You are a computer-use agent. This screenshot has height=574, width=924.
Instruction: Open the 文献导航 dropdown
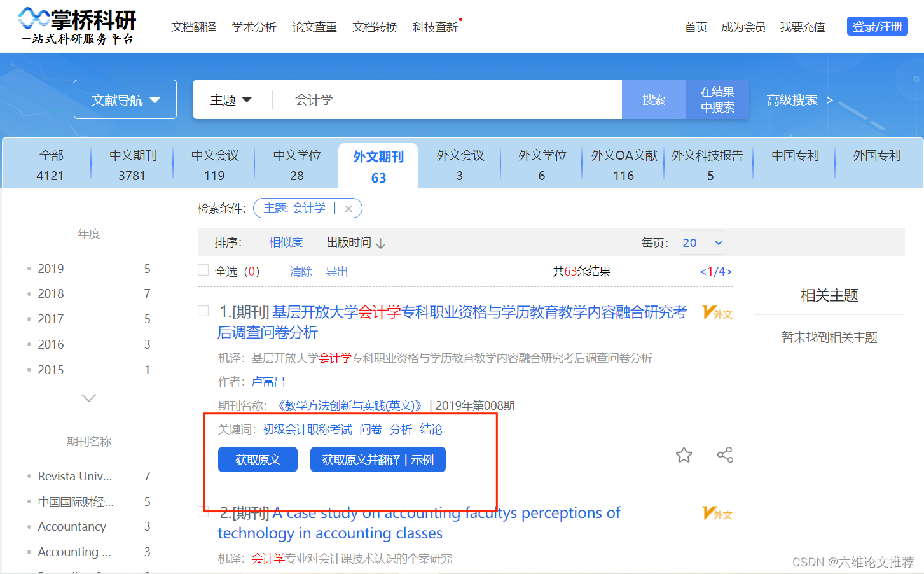[125, 99]
